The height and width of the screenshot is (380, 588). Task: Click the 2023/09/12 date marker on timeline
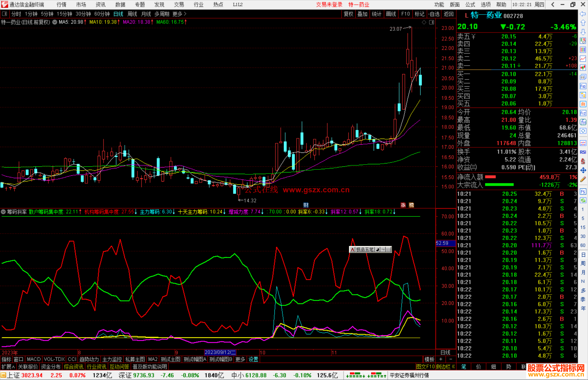(x=220, y=352)
